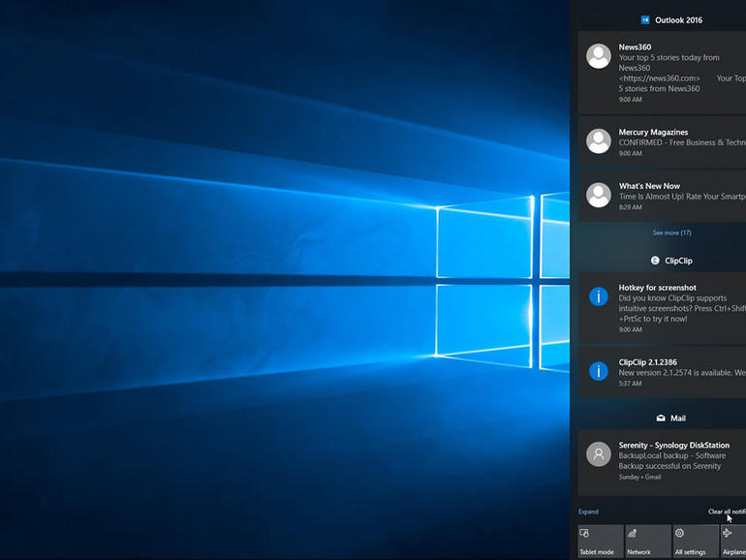This screenshot has height=560, width=746.
Task: Click the ClipClip app icon
Action: tap(655, 261)
